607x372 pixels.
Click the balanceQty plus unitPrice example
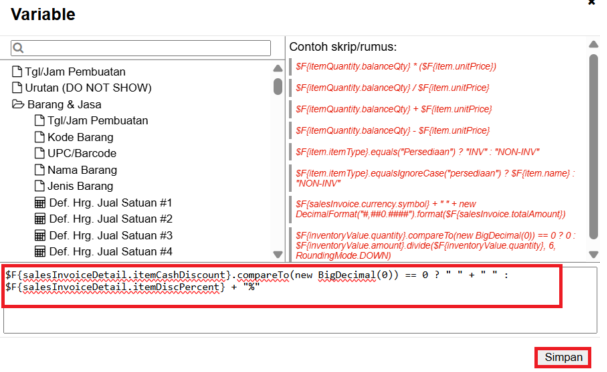coord(394,109)
